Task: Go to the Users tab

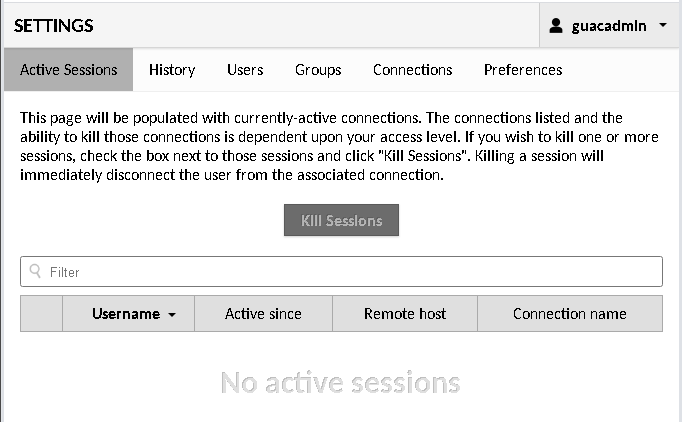Action: tap(245, 70)
